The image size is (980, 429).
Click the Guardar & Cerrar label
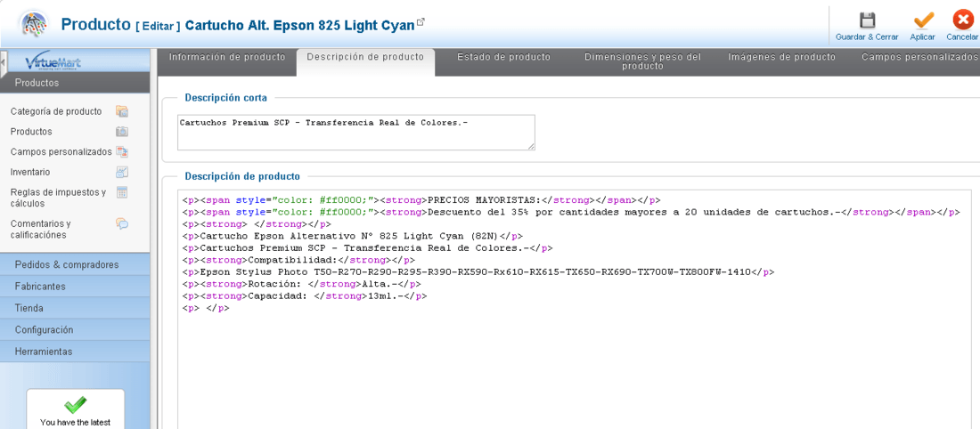[x=867, y=36]
